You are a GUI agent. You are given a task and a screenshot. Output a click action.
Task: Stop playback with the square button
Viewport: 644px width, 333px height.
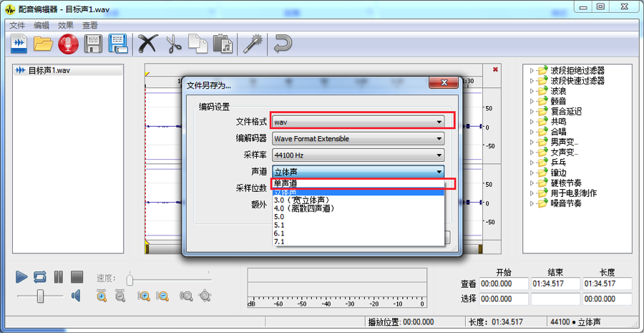77,276
